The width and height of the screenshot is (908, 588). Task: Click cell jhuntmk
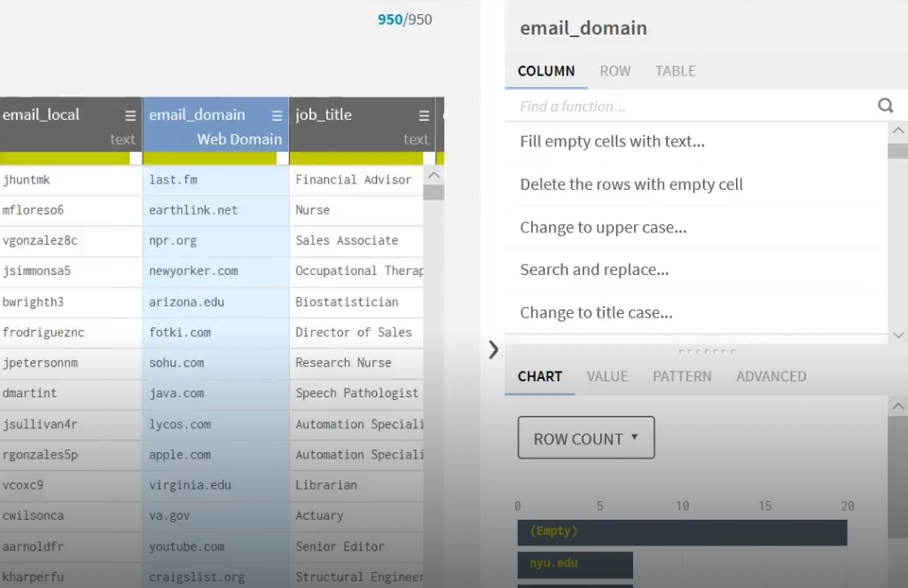71,180
